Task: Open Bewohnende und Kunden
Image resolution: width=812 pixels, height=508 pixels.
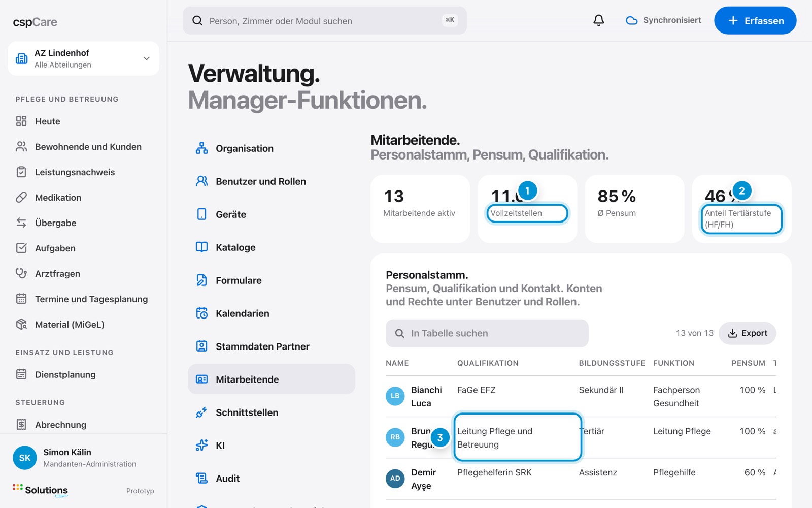Action: (83, 147)
